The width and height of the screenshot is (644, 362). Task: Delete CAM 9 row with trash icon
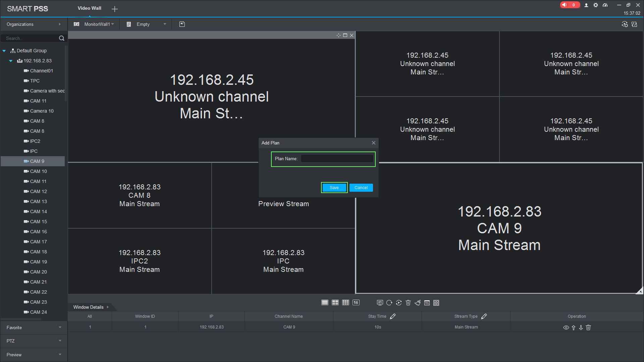coord(588,327)
